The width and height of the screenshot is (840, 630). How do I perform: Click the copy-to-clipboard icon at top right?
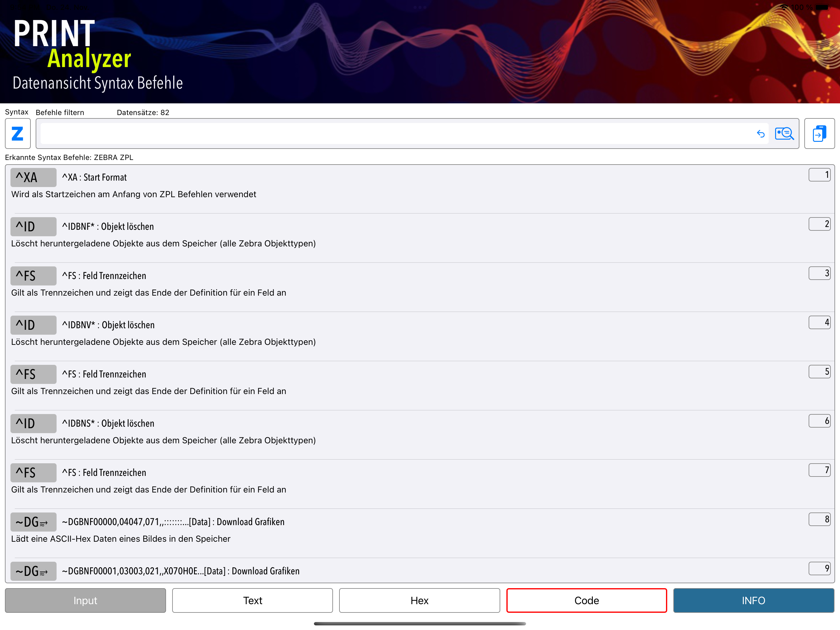(819, 134)
